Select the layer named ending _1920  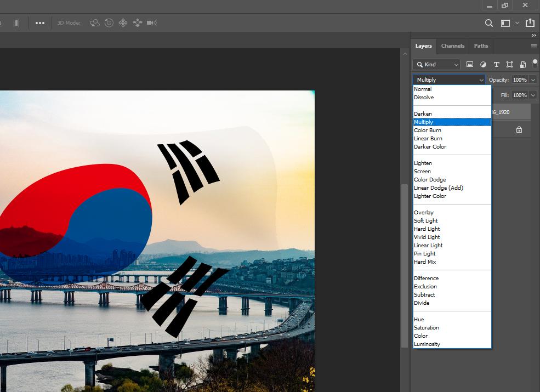(x=511, y=112)
